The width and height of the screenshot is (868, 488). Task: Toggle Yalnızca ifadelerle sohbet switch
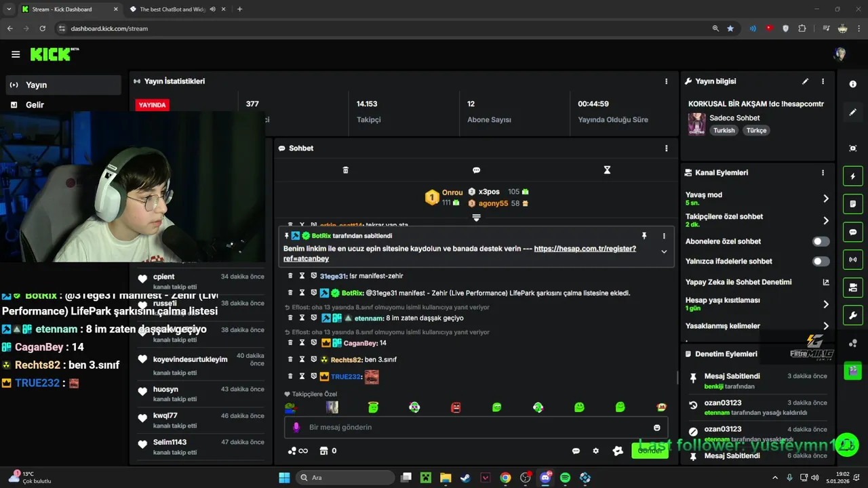(821, 261)
